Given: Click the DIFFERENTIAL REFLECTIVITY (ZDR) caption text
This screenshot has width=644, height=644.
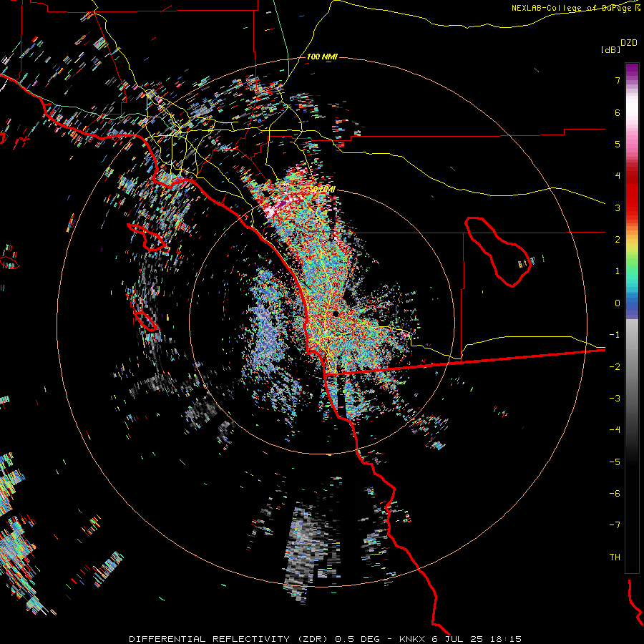Looking at the screenshot, I should pos(228,639).
